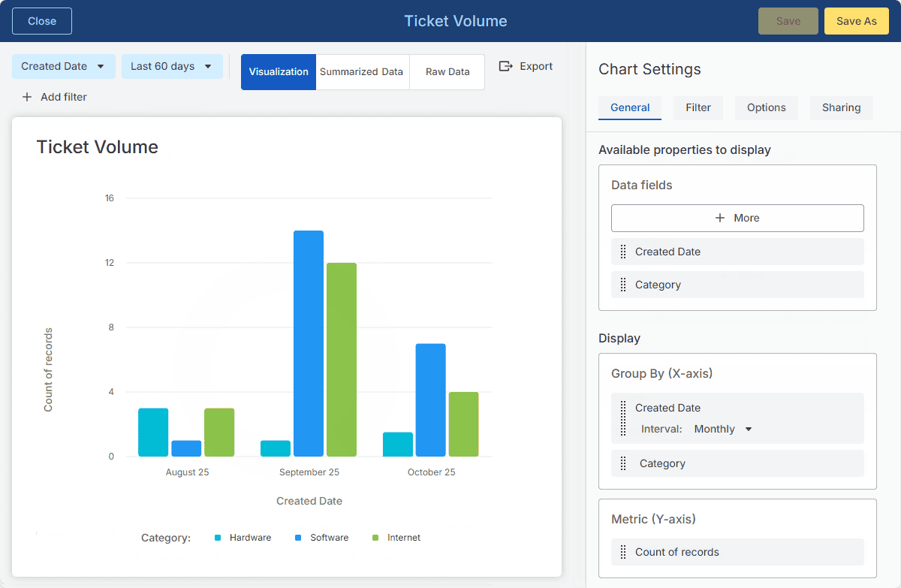Click the plus icon beside Add filter

point(27,97)
